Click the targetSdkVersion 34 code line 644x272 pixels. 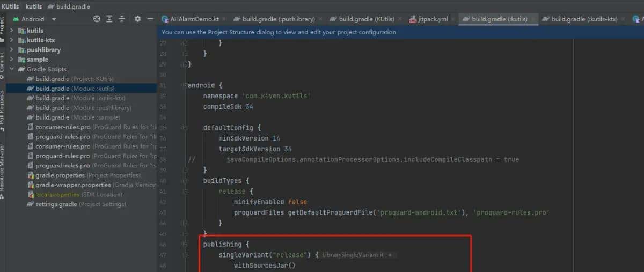tap(255, 149)
